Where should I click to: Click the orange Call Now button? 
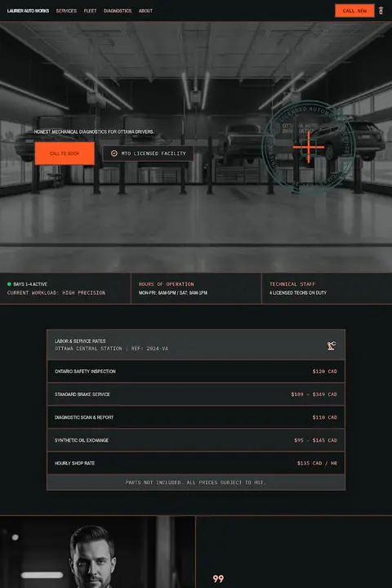tap(354, 11)
